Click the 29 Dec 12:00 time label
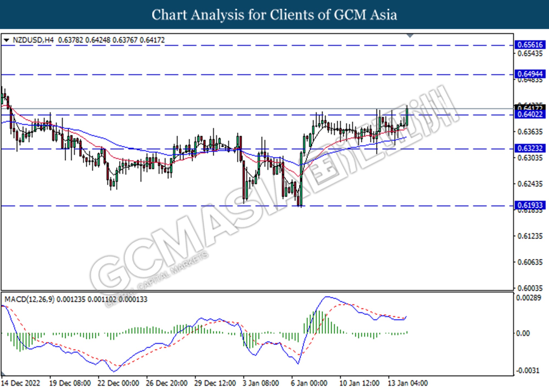Image resolution: width=549 pixels, height=392 pixels. tap(215, 383)
